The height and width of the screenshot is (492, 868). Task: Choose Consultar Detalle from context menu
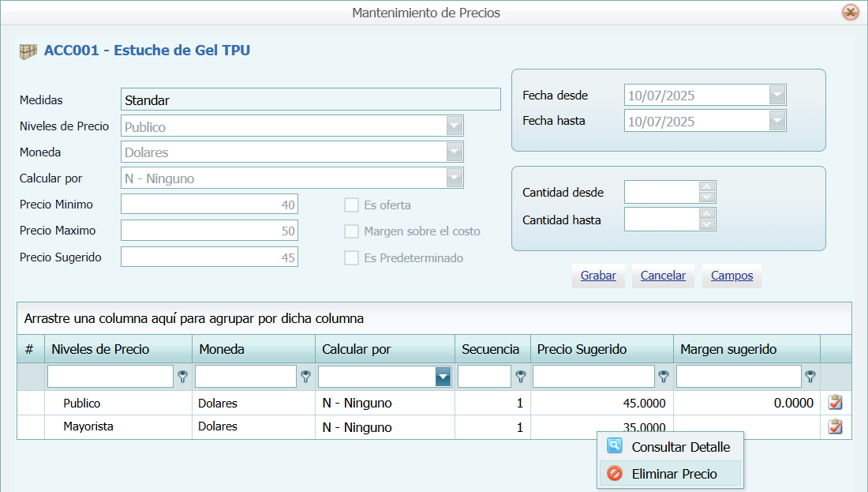click(x=680, y=447)
